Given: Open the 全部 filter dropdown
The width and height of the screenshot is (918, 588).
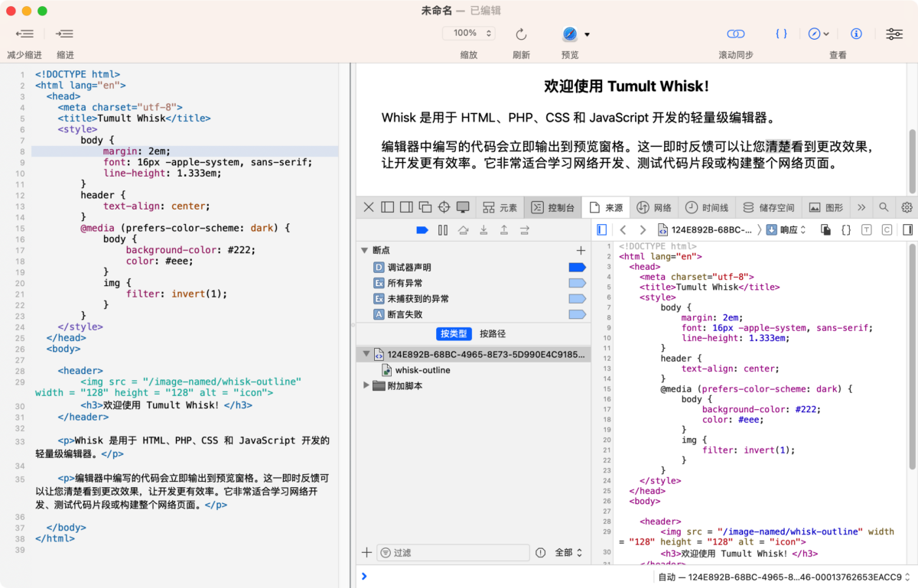Looking at the screenshot, I should (x=568, y=552).
